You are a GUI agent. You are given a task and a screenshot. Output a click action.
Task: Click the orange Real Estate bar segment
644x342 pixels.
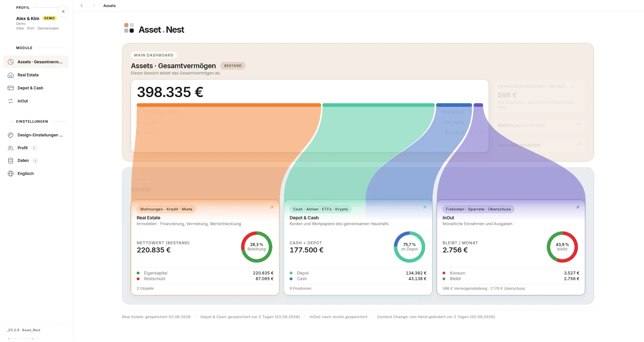click(x=229, y=105)
